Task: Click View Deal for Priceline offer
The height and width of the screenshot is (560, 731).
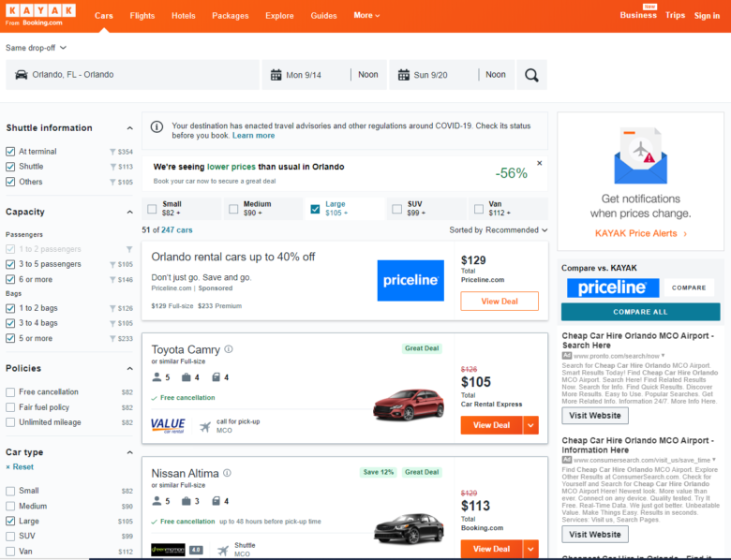Action: click(500, 301)
